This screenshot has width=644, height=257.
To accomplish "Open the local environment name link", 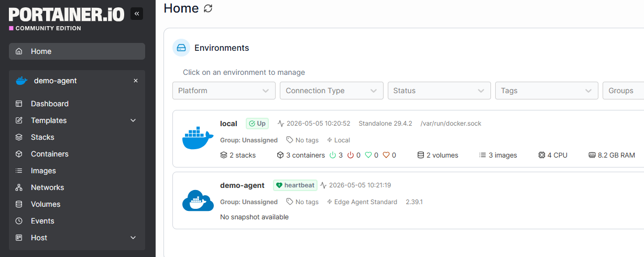I will 228,124.
